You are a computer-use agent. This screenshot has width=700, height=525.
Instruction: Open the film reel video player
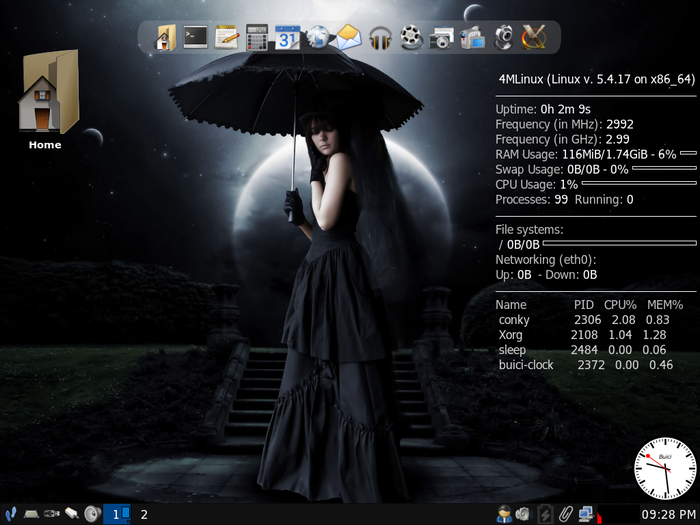click(410, 37)
